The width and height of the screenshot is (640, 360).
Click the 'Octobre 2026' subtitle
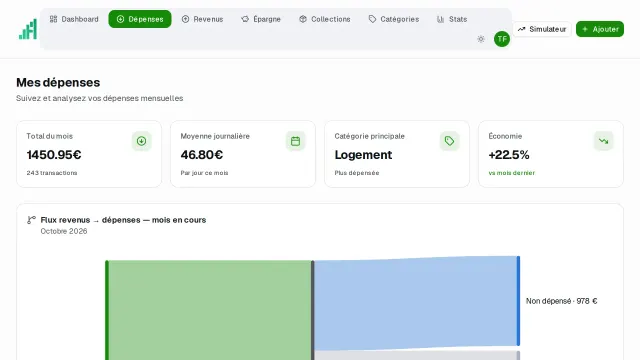point(64,231)
